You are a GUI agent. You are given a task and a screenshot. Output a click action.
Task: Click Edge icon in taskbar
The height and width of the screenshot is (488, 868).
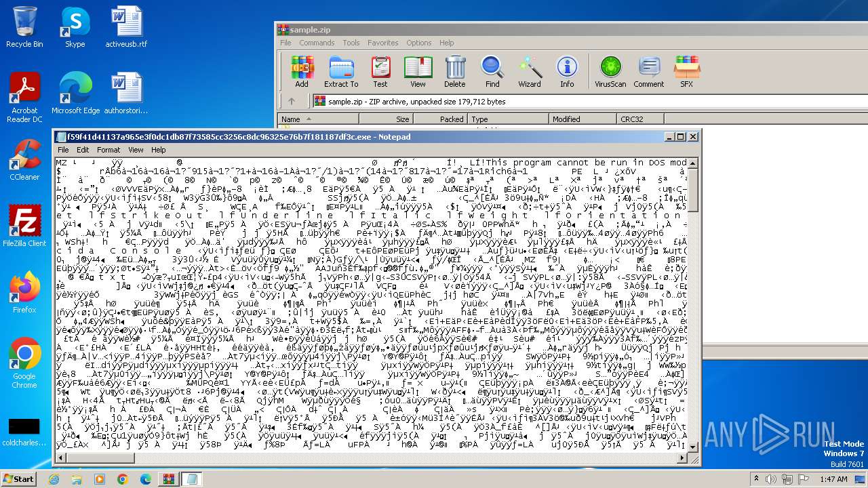click(145, 479)
